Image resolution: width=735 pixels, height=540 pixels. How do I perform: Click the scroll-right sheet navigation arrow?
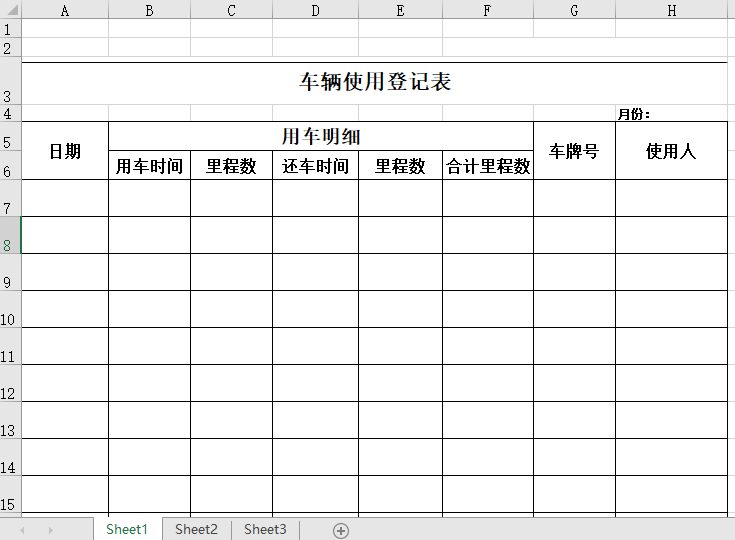[50, 530]
